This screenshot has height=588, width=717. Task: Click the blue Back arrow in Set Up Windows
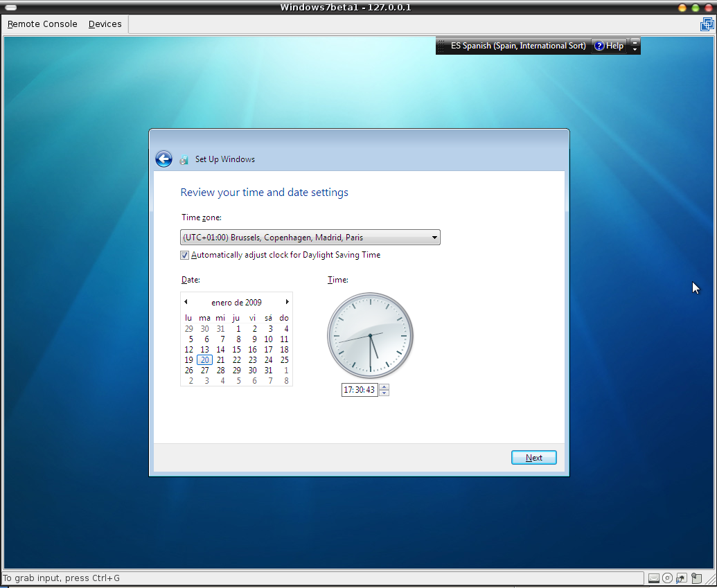tap(163, 159)
